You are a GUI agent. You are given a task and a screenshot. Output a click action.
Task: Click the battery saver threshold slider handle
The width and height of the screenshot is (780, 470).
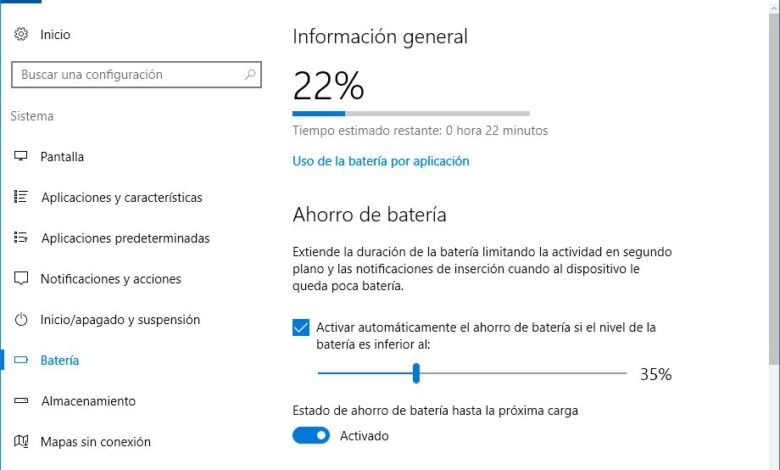tap(416, 374)
